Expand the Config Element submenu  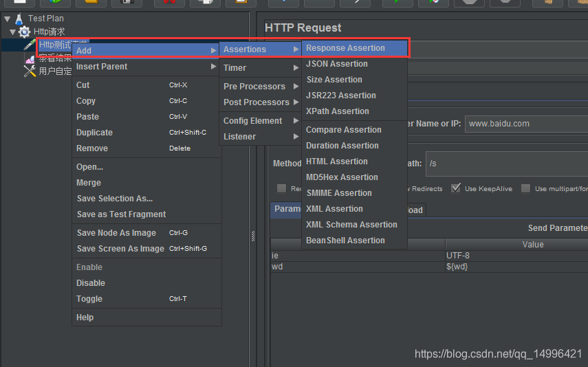click(260, 121)
